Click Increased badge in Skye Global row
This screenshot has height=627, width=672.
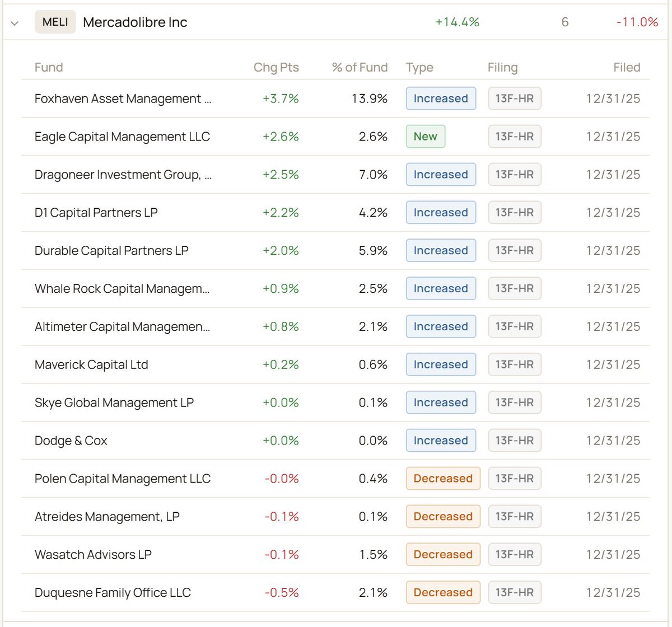point(441,403)
